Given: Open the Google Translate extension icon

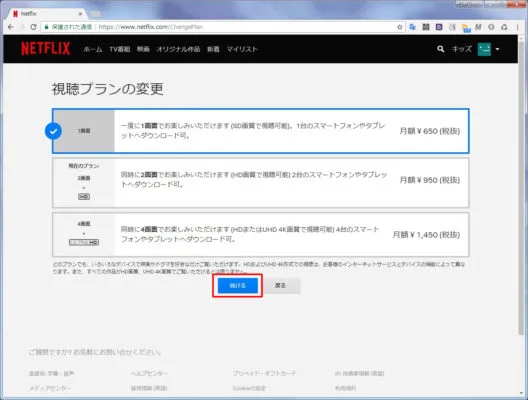Looking at the screenshot, I should [x=412, y=27].
